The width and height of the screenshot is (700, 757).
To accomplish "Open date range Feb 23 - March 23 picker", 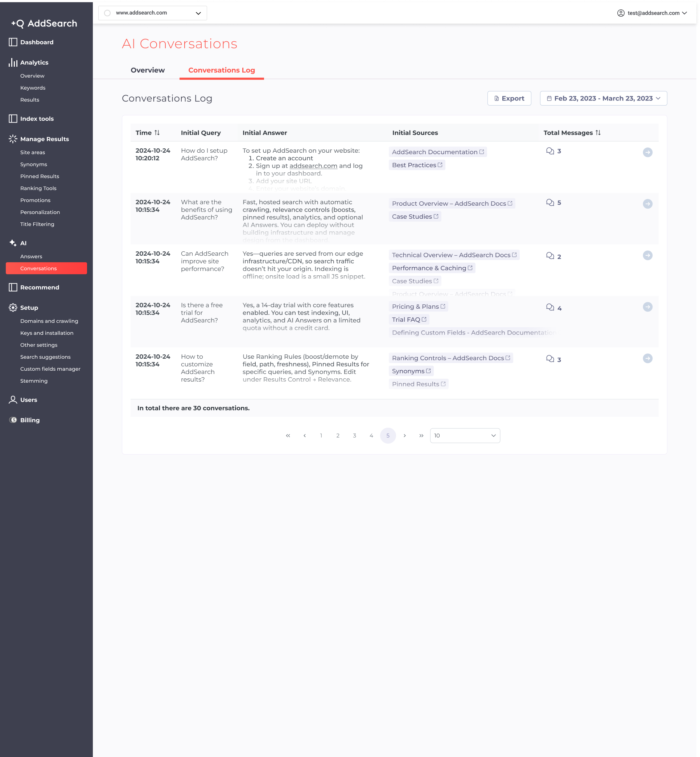I will point(603,99).
